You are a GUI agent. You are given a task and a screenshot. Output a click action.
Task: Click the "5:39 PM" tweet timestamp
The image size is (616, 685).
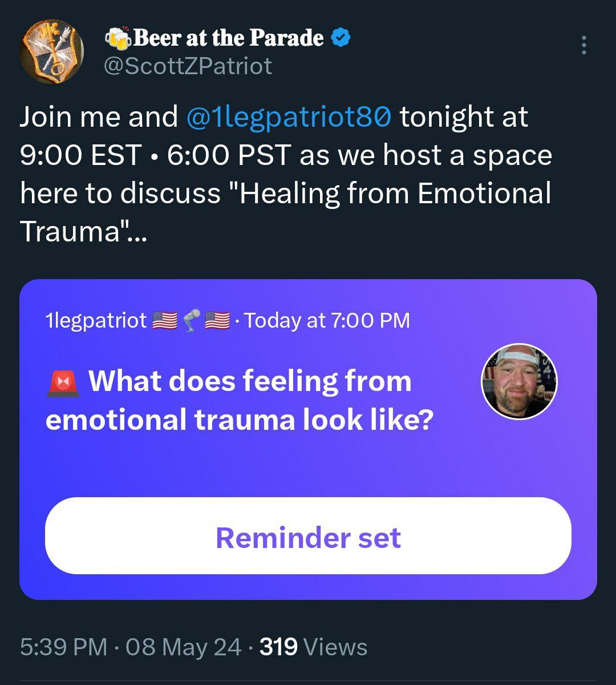click(x=63, y=647)
